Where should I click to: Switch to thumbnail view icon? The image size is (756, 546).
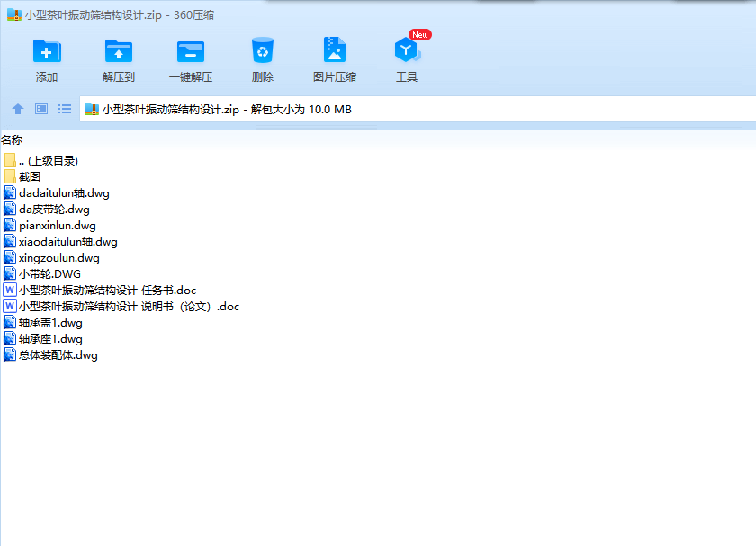point(41,109)
